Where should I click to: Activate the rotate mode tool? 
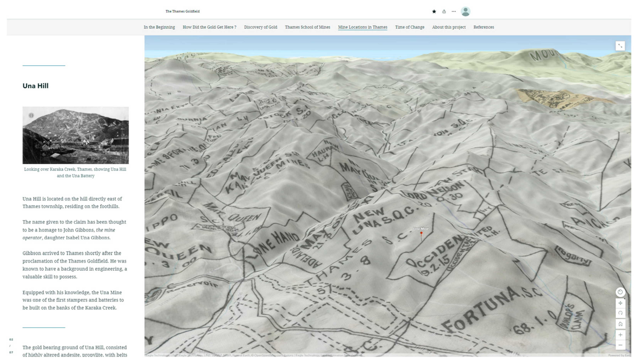click(620, 313)
